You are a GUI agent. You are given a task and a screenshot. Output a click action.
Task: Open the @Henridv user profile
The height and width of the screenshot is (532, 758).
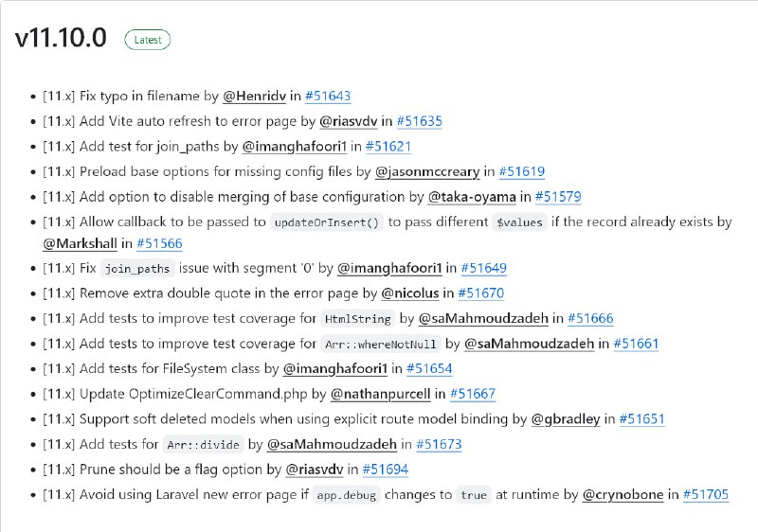254,96
